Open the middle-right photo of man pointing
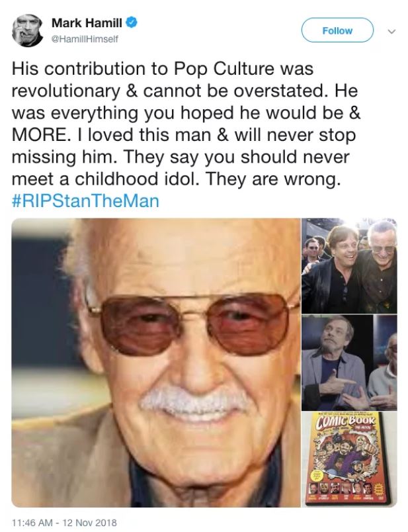This screenshot has width=408, height=532. coord(348,362)
